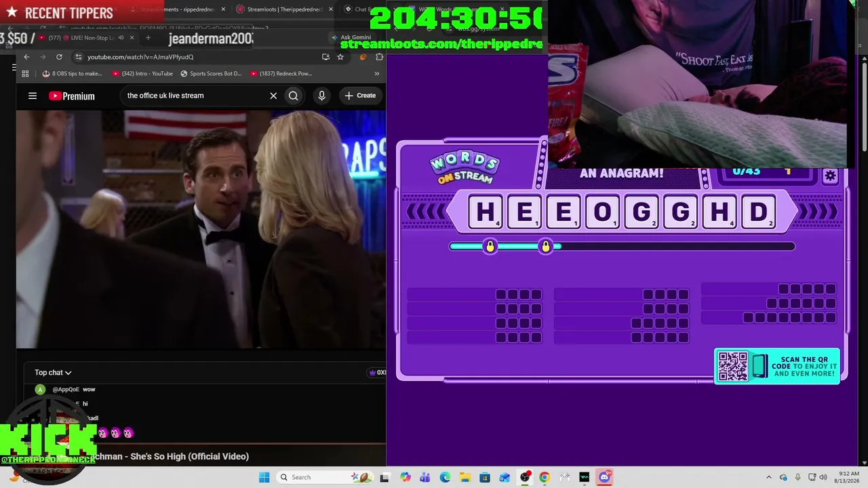Open the Chrome apps grid shortcut

pos(25,73)
